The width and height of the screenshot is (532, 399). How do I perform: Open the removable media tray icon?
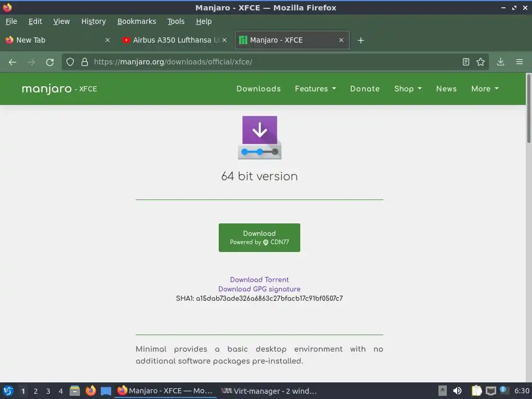pos(443,391)
